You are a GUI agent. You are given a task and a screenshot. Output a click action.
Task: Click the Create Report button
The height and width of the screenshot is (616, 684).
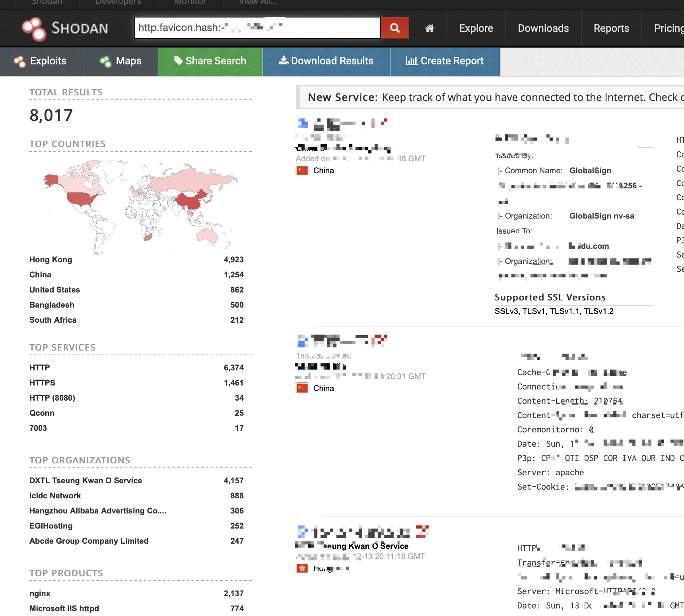click(445, 62)
